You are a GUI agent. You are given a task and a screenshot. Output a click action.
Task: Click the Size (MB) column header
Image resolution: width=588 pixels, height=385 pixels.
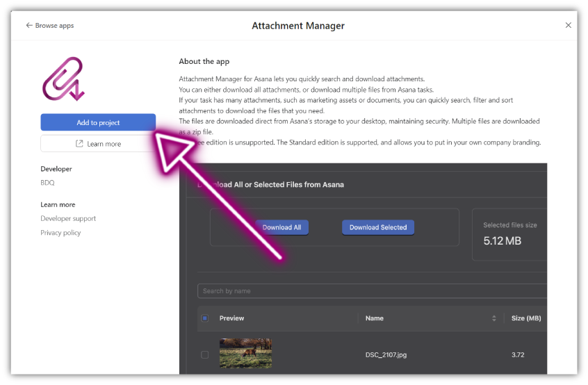pyautogui.click(x=526, y=318)
